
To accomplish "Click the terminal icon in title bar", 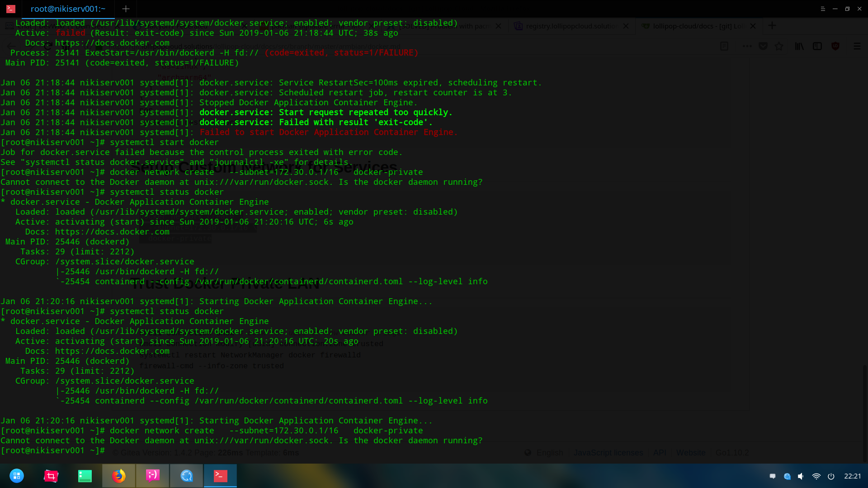I will (11, 9).
